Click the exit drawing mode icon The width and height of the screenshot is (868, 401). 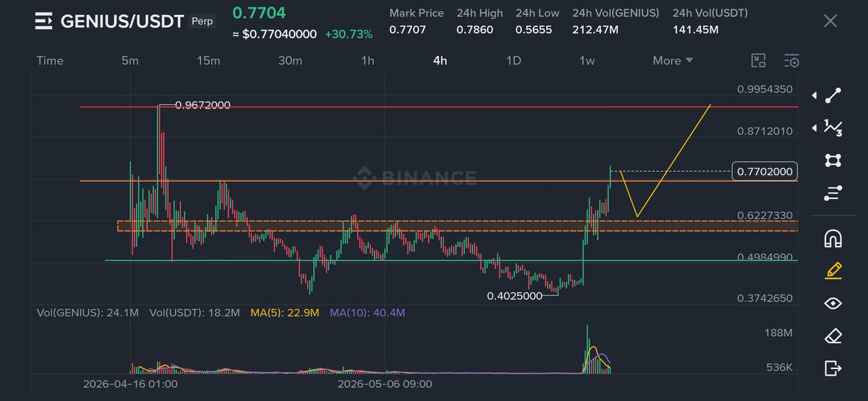[833, 368]
